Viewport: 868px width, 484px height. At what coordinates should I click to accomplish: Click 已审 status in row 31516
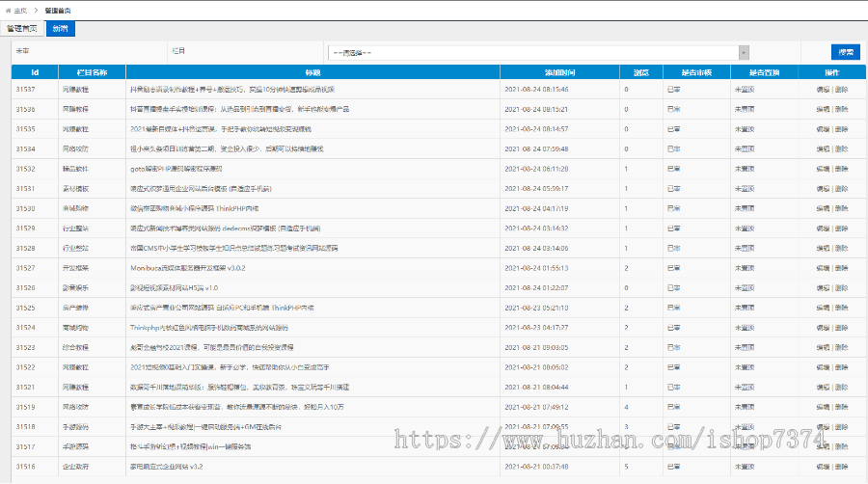click(674, 467)
